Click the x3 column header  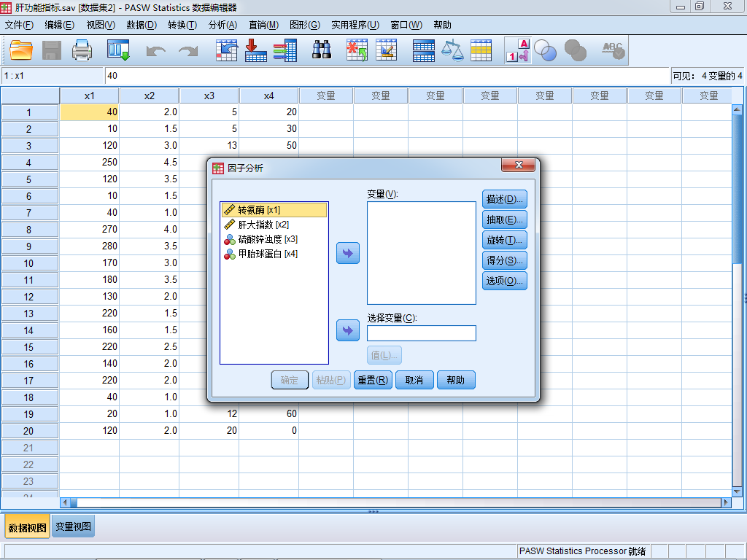(x=209, y=96)
